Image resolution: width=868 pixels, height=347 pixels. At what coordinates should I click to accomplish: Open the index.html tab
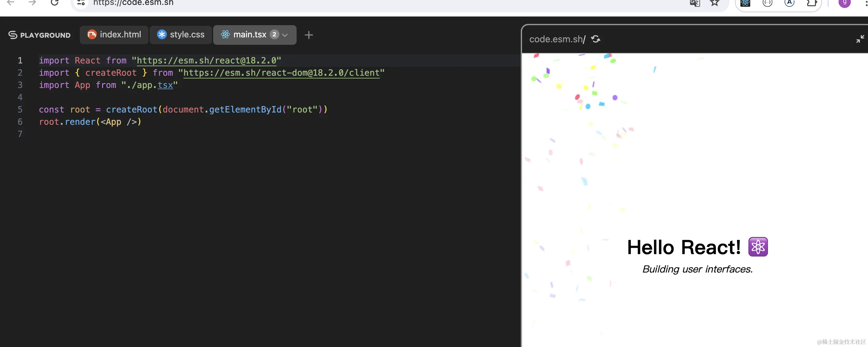coord(114,35)
